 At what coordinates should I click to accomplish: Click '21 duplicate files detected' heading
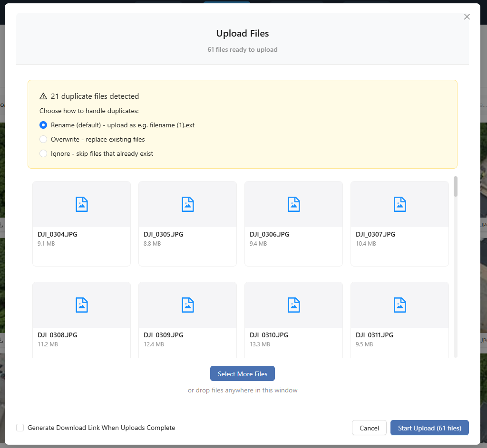95,96
